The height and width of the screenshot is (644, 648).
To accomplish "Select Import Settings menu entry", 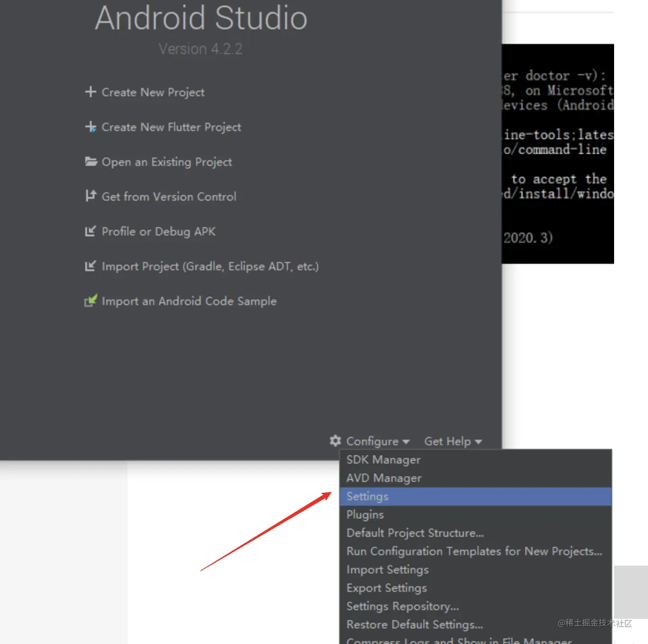I will click(476, 569).
